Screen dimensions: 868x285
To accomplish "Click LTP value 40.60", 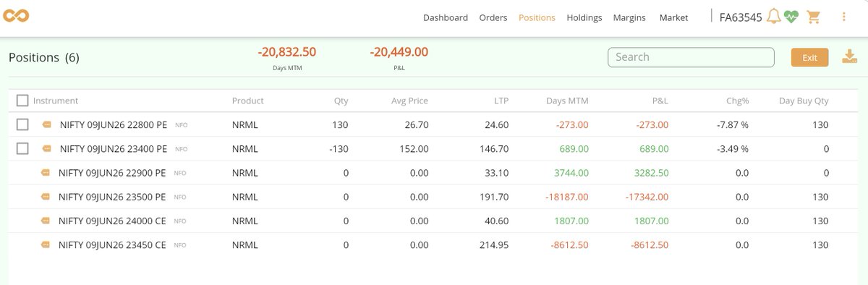I will tap(497, 221).
